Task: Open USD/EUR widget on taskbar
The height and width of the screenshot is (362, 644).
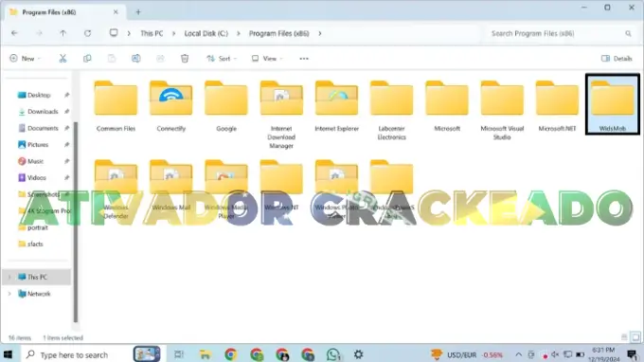Action: [467, 354]
